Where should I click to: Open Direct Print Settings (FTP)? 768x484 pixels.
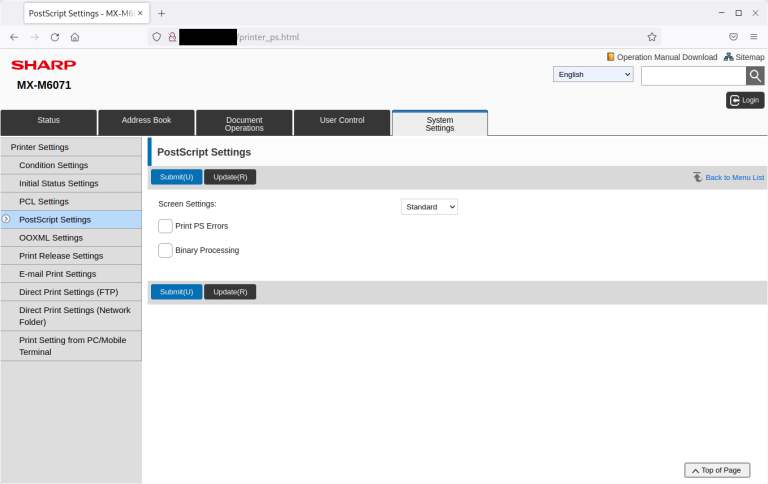point(71,292)
